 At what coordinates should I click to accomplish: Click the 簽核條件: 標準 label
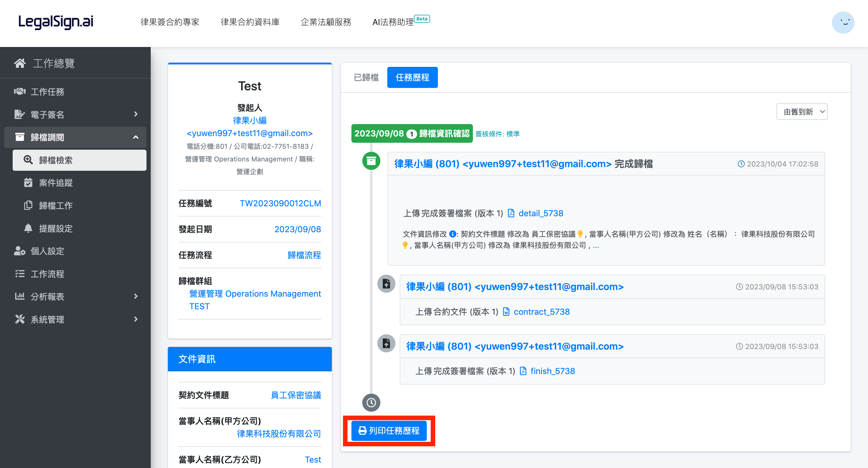[497, 134]
